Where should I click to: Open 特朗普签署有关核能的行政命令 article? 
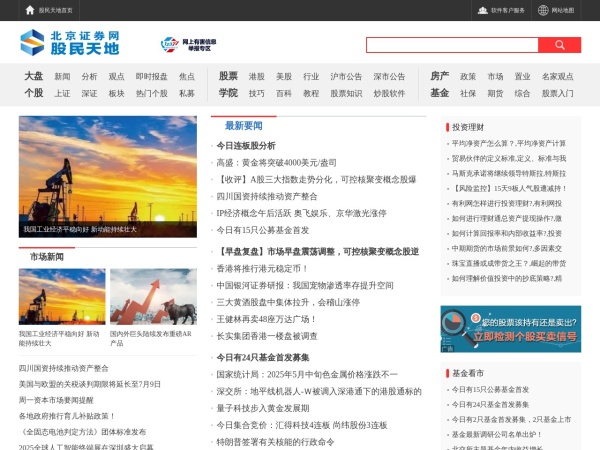[275, 442]
